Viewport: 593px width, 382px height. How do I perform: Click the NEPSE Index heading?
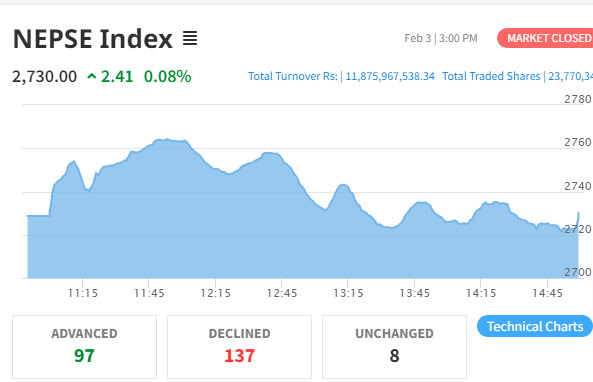pos(93,39)
